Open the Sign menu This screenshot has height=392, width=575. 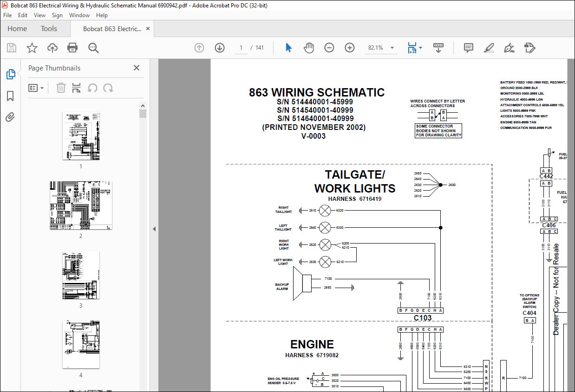point(57,15)
